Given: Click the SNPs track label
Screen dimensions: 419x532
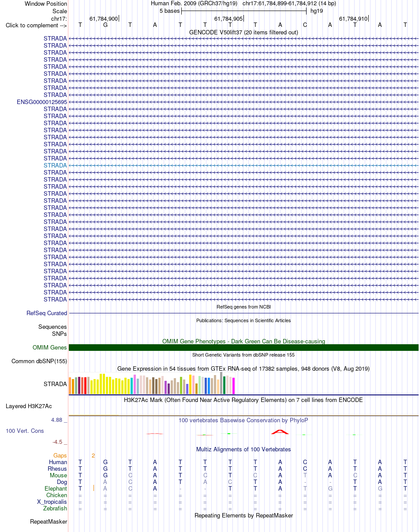Looking at the screenshot, I should (x=60, y=334).
